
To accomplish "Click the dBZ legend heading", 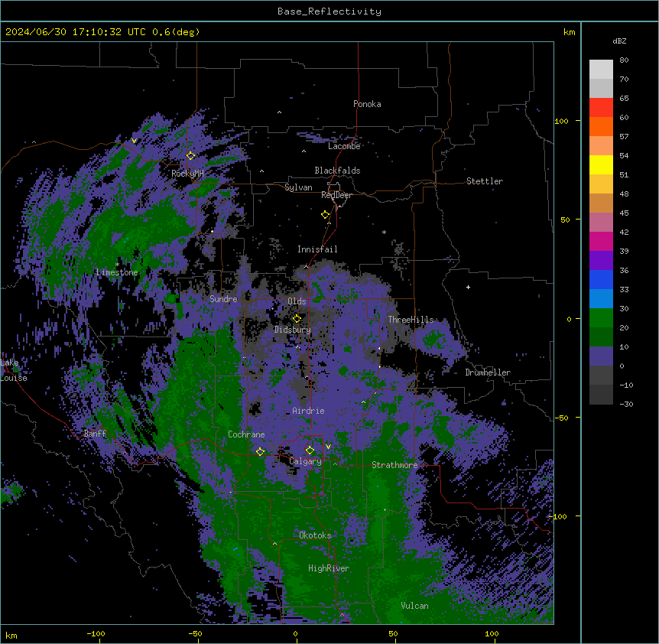I will pyautogui.click(x=619, y=41).
